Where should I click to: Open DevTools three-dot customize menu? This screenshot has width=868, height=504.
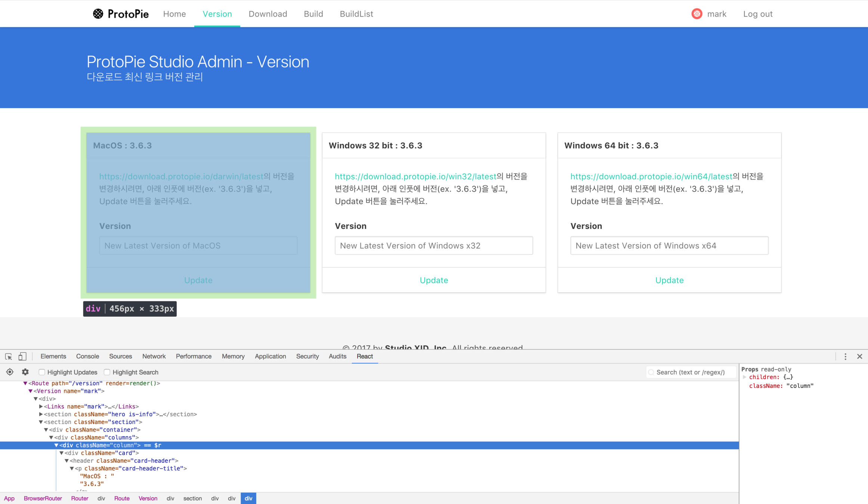coord(845,357)
